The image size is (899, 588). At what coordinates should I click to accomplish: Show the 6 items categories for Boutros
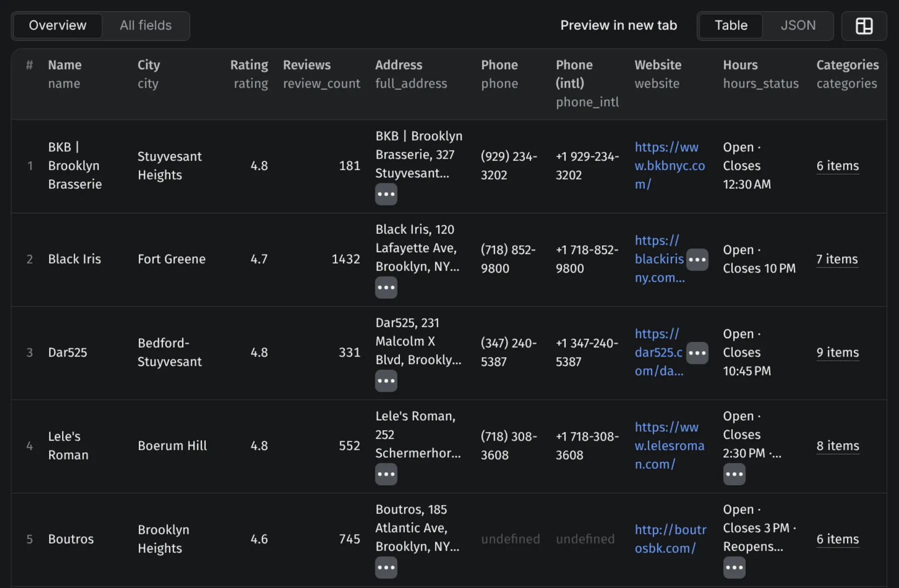pos(838,539)
